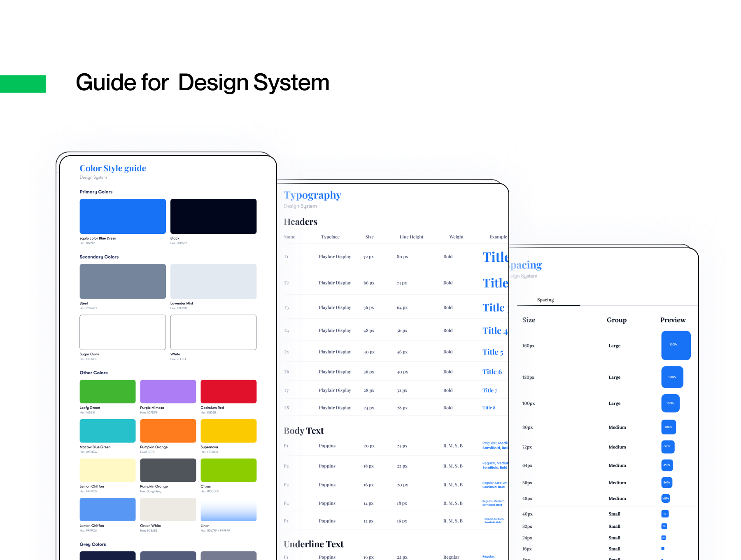741x560 pixels.
Task: Click the green accent bar beside the title
Action: pyautogui.click(x=23, y=84)
